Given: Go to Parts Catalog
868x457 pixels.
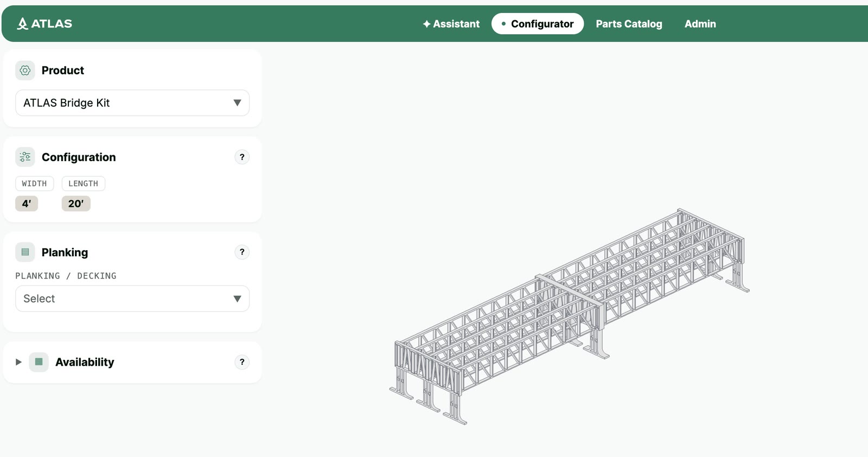Looking at the screenshot, I should (629, 24).
